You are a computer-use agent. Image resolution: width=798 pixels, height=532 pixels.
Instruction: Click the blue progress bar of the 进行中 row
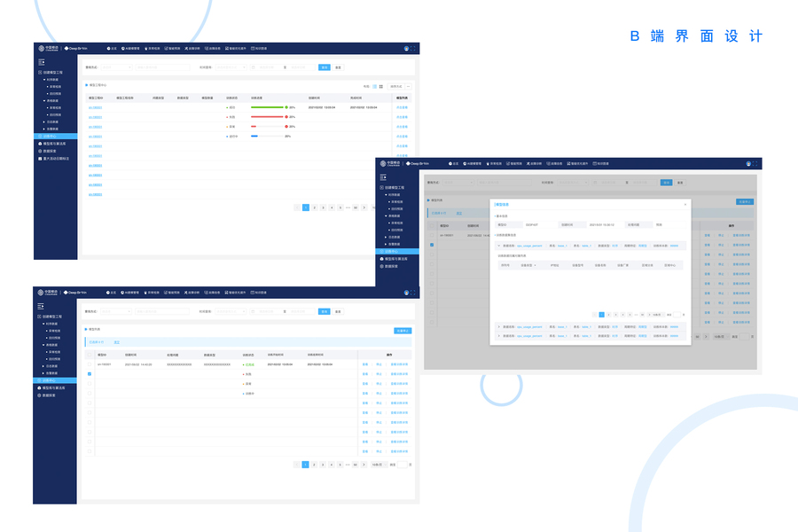click(254, 137)
